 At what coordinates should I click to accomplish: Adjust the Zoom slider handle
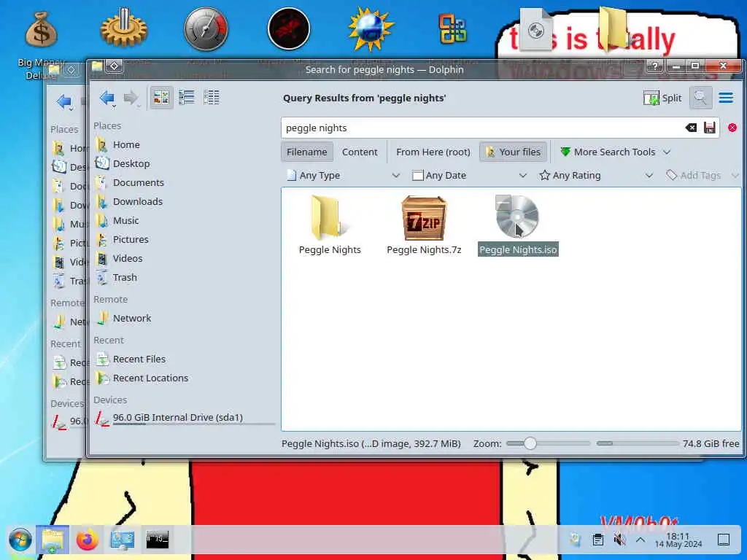tap(530, 443)
